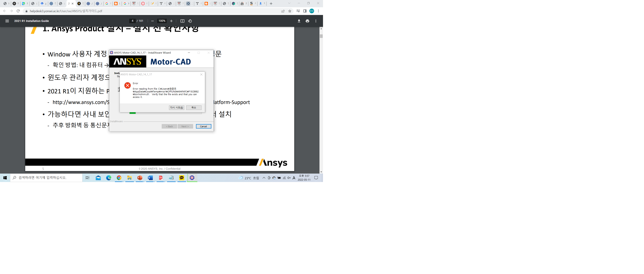Toggle Chrome side panel

click(305, 11)
